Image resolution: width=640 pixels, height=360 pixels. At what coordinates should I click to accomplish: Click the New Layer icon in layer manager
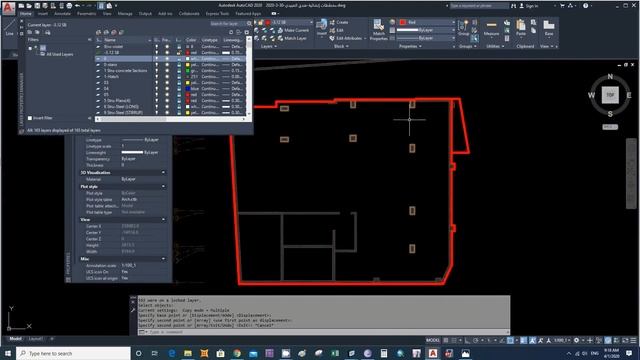click(98, 32)
